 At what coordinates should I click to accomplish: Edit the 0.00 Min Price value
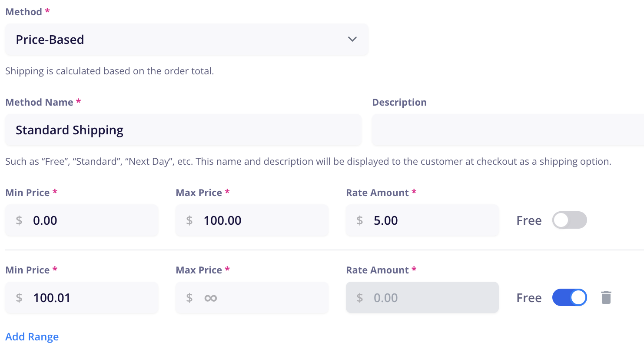click(x=82, y=220)
